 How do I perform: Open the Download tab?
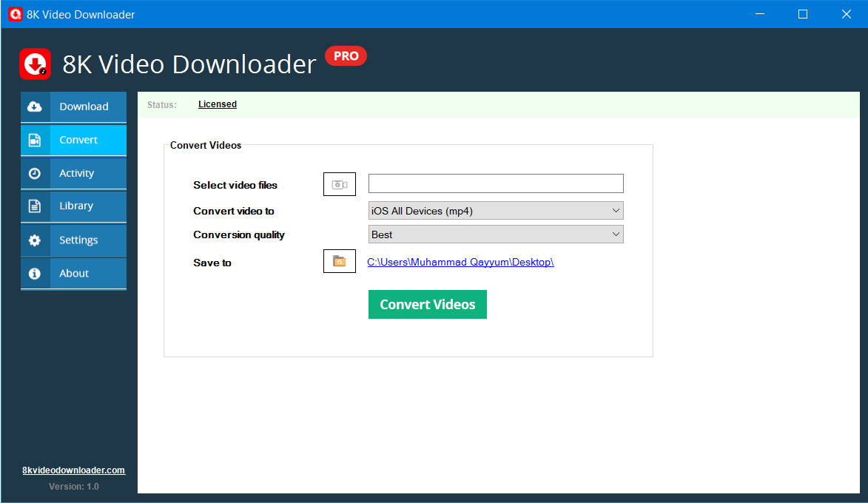[x=73, y=107]
